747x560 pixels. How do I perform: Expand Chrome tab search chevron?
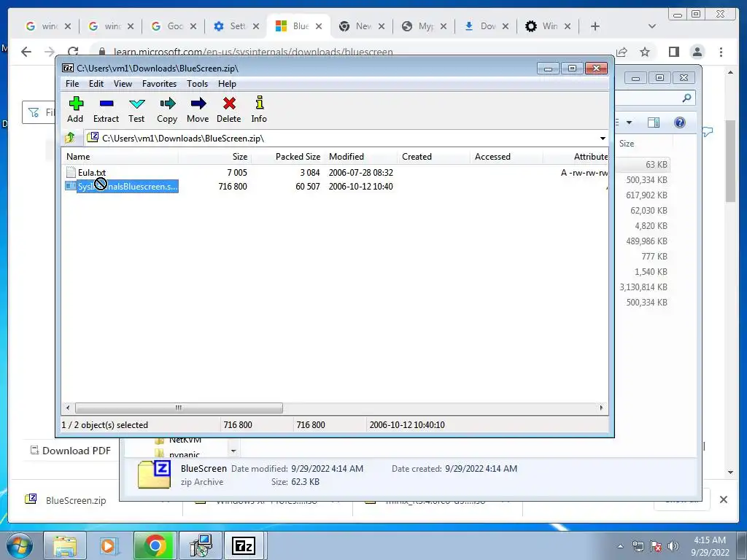[x=652, y=26]
